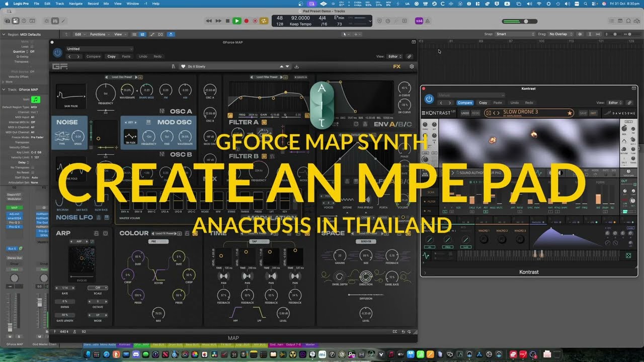
Task: Open the ARP Mode UP selector
Action: [98, 315]
